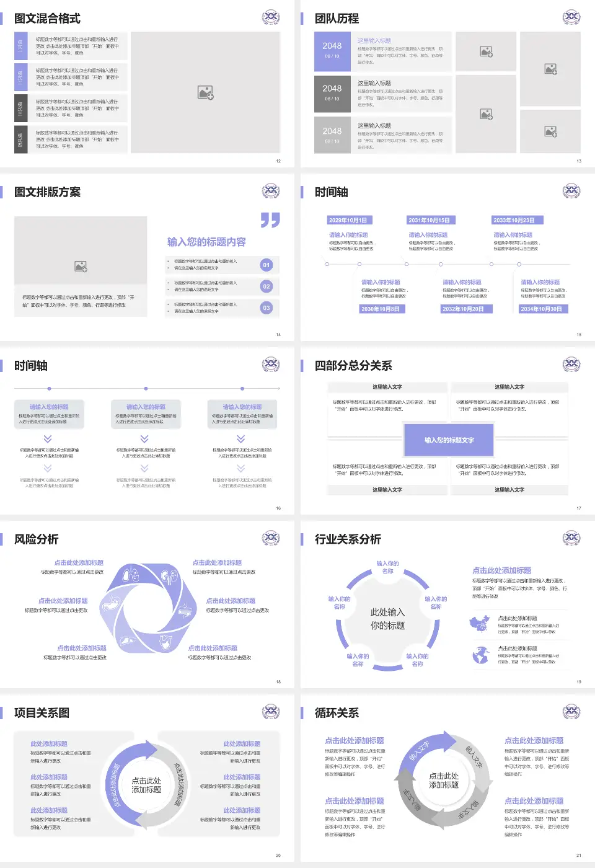595x868 pixels.
Task: Click the logo emblem on the 团队历程 slide
Action: coord(571,17)
